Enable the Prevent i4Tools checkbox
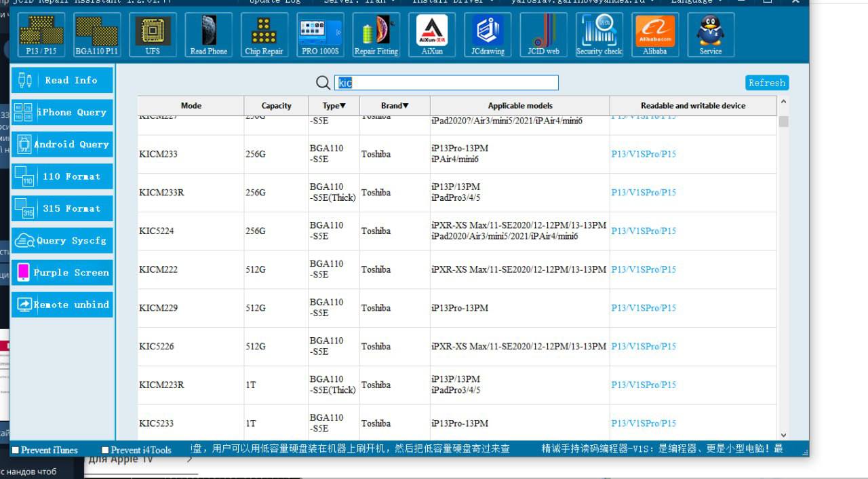Image resolution: width=868 pixels, height=479 pixels. coord(105,450)
